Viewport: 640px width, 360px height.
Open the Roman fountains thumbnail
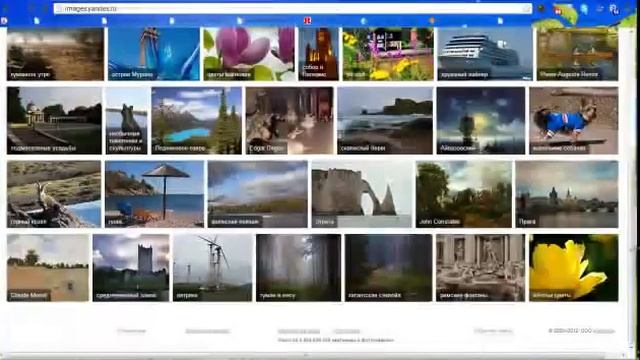pos(480,268)
